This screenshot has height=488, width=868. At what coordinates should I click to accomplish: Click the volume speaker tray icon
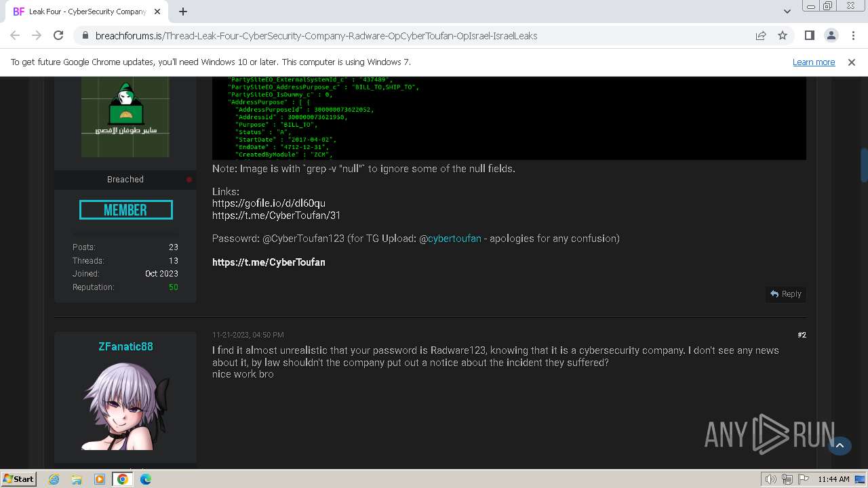[x=770, y=479]
